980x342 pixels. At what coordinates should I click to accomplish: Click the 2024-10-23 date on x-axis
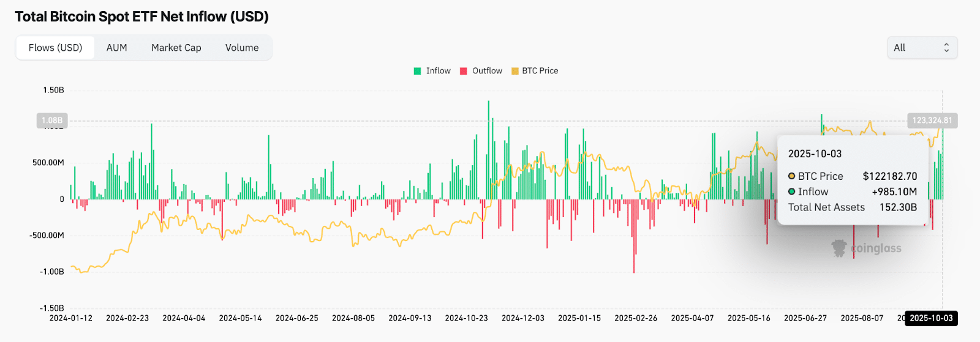466,318
